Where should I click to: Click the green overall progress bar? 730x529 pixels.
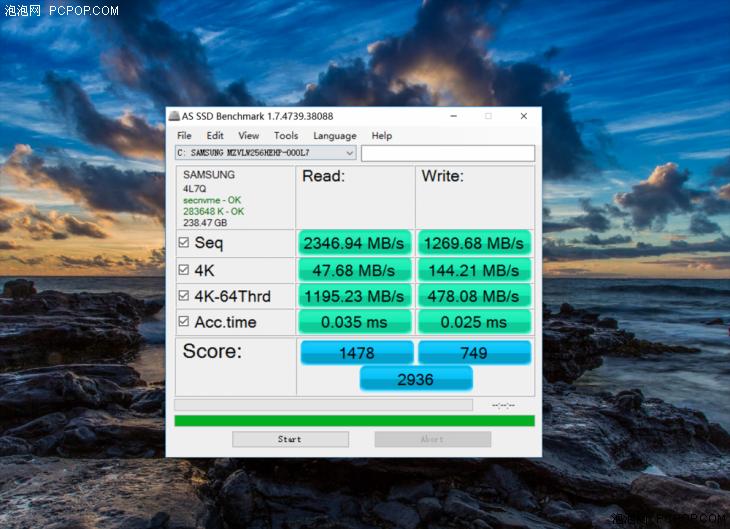(x=354, y=421)
